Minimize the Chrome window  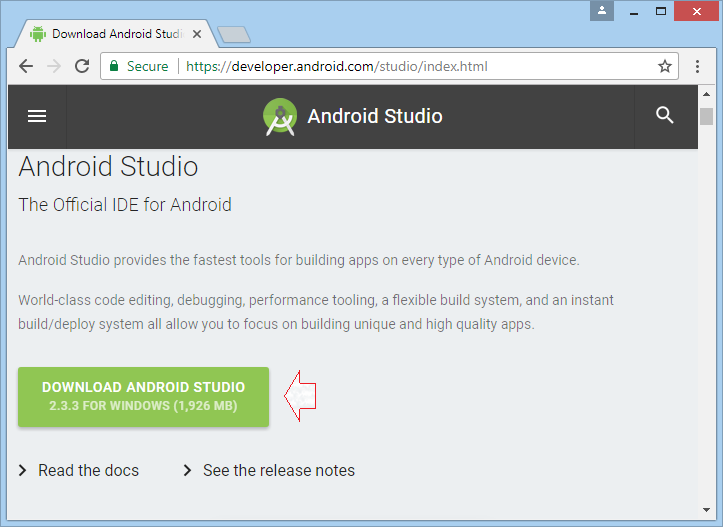[634, 12]
